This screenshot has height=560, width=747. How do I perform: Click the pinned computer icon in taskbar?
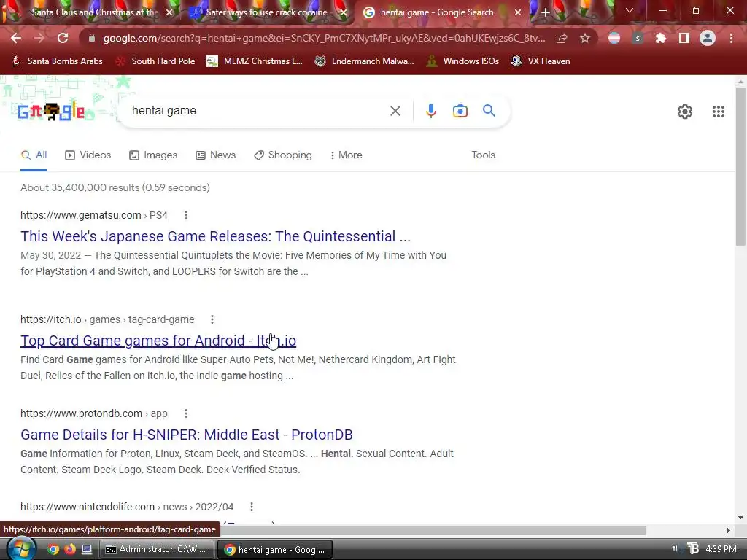click(x=87, y=550)
